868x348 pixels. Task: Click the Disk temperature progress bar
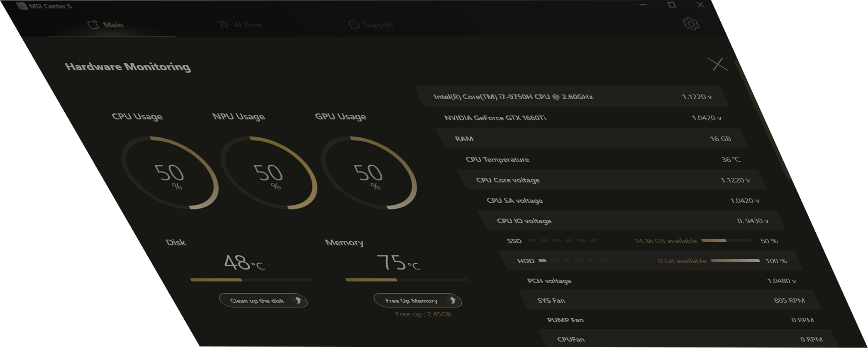pos(251,280)
